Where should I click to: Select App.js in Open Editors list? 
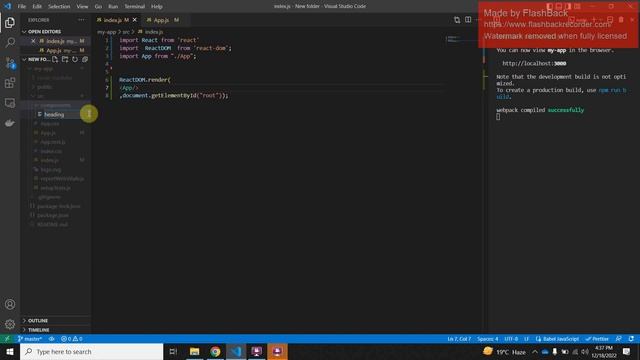tap(55, 51)
